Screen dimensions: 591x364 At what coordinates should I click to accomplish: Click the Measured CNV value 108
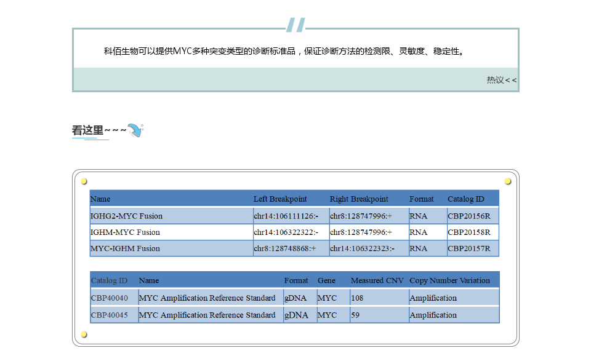coord(357,298)
